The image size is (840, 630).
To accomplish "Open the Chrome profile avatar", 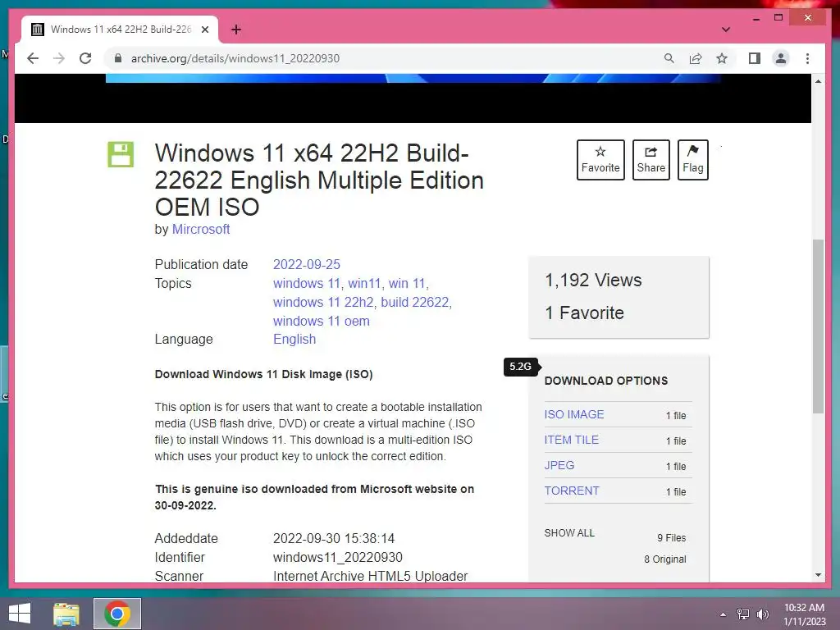I will tap(781, 58).
